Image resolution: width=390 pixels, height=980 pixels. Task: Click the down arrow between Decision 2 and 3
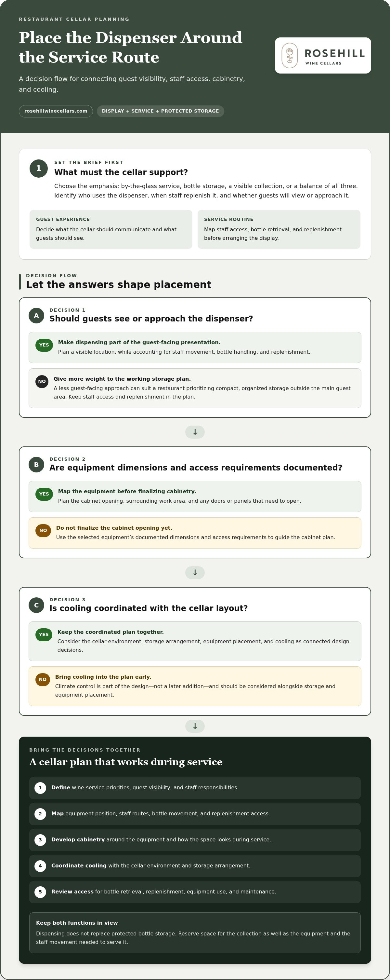[195, 573]
